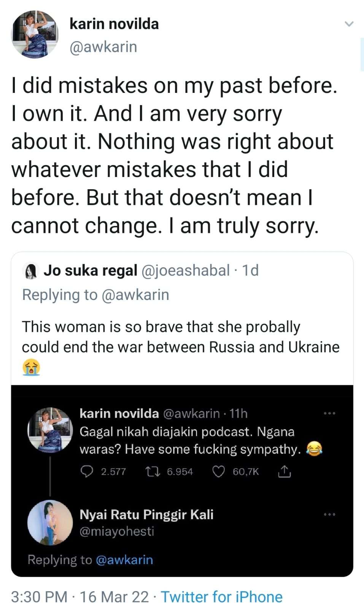Open @joeashabal's profile from the quoted tweet
Screen dimensions: 364x609
point(186,271)
